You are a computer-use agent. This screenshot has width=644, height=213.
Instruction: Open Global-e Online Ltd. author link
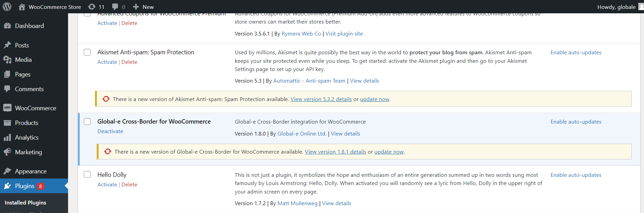coord(302,133)
